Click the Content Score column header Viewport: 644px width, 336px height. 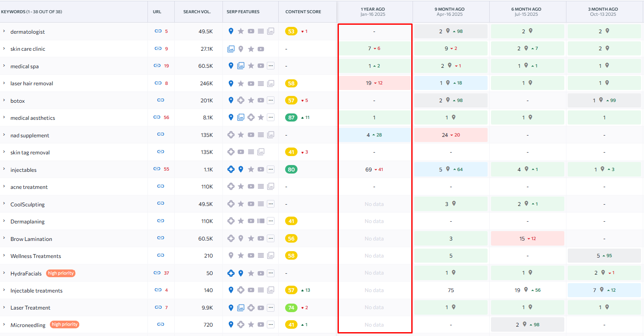click(303, 12)
